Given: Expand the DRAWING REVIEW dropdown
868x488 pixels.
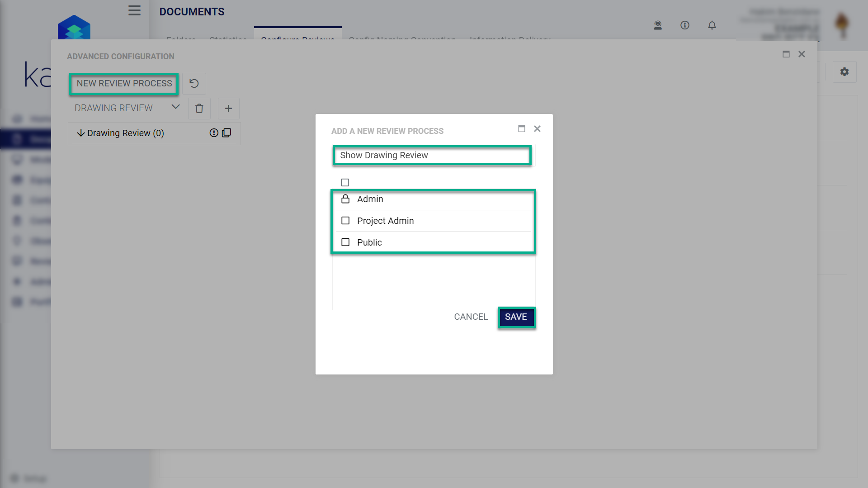Looking at the screenshot, I should point(175,107).
